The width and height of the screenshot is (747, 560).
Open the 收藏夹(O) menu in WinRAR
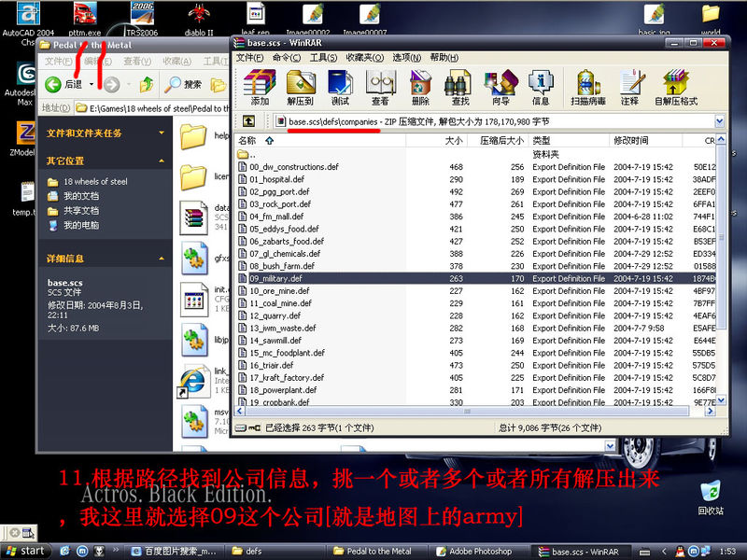pos(365,58)
